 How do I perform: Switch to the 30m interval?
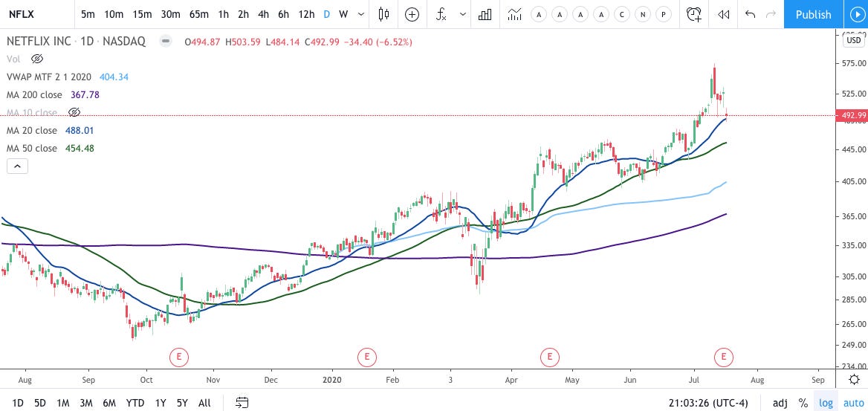click(x=170, y=14)
